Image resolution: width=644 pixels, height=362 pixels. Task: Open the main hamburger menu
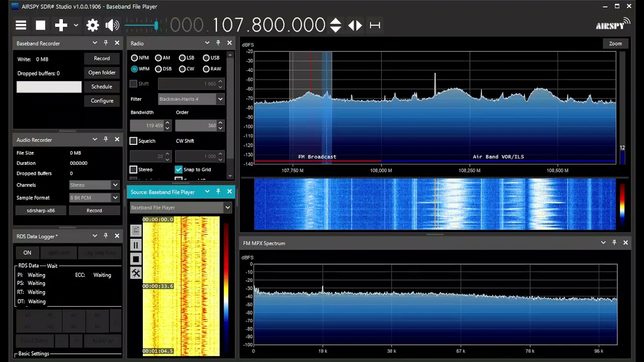point(21,25)
